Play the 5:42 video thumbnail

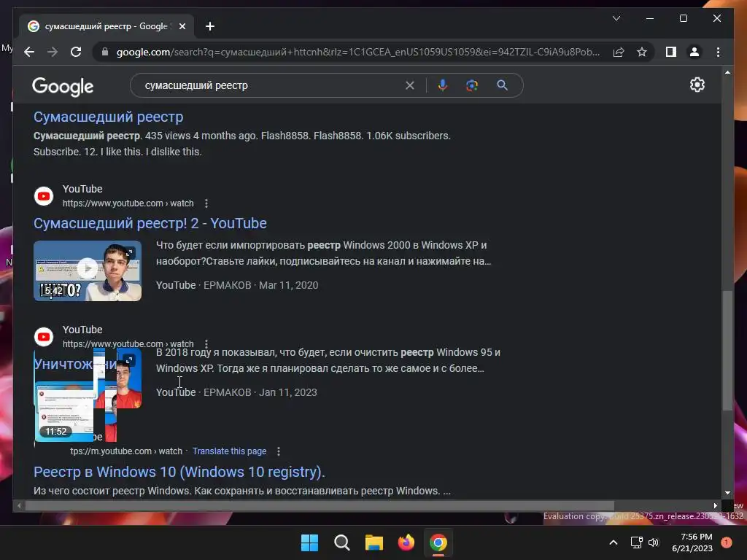tap(88, 271)
